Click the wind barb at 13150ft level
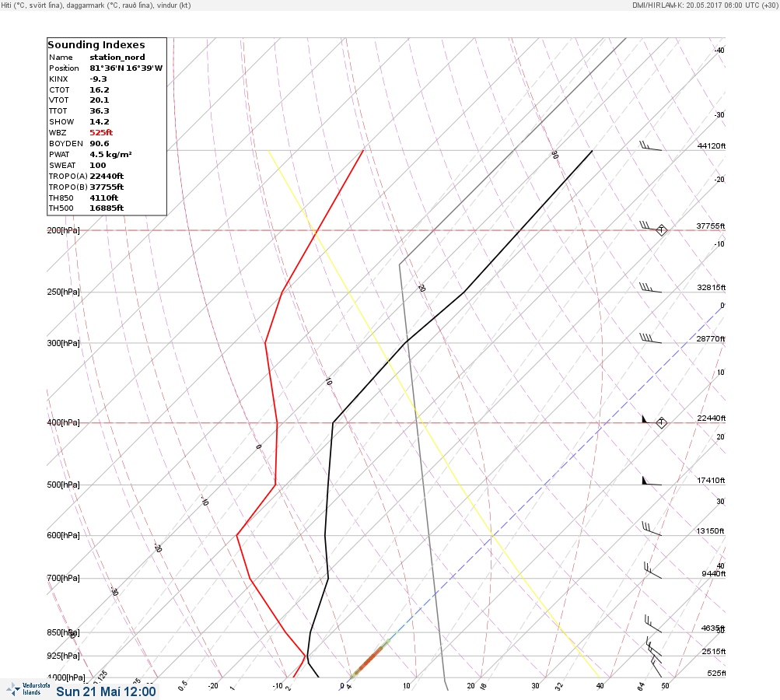This screenshot has width=780, height=700. pyautogui.click(x=652, y=529)
